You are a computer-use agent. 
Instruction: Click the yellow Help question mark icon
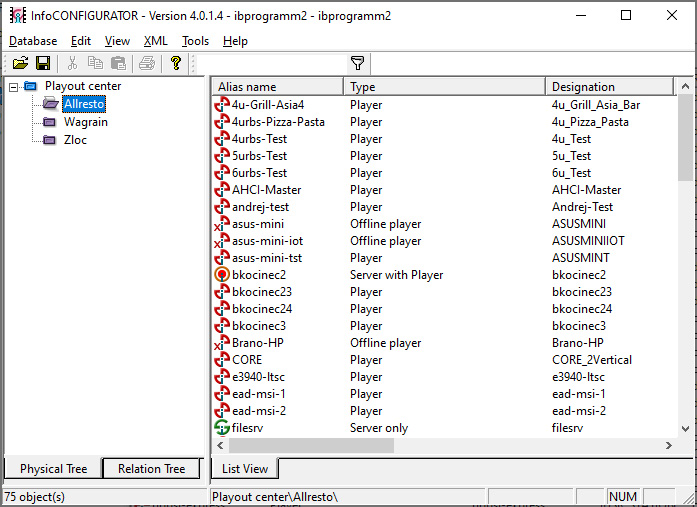click(176, 63)
